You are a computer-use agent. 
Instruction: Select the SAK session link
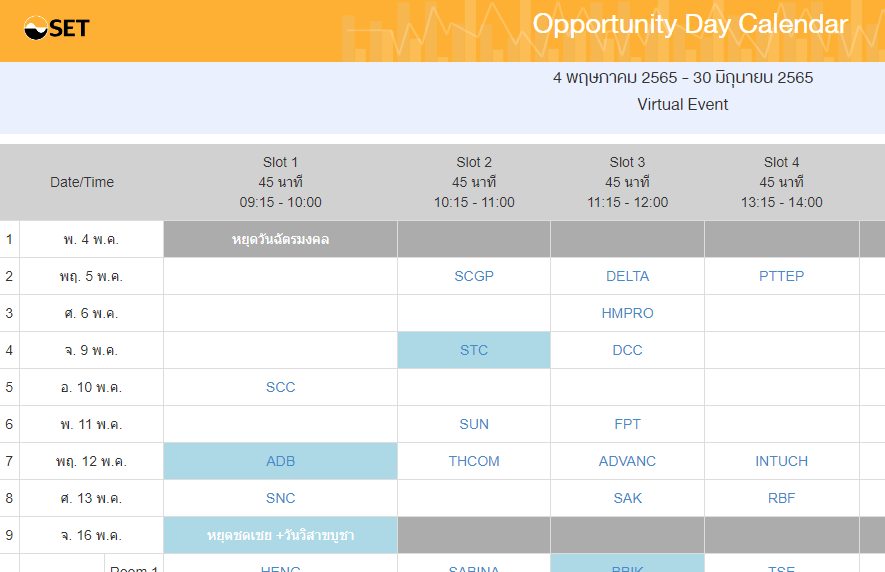point(627,498)
